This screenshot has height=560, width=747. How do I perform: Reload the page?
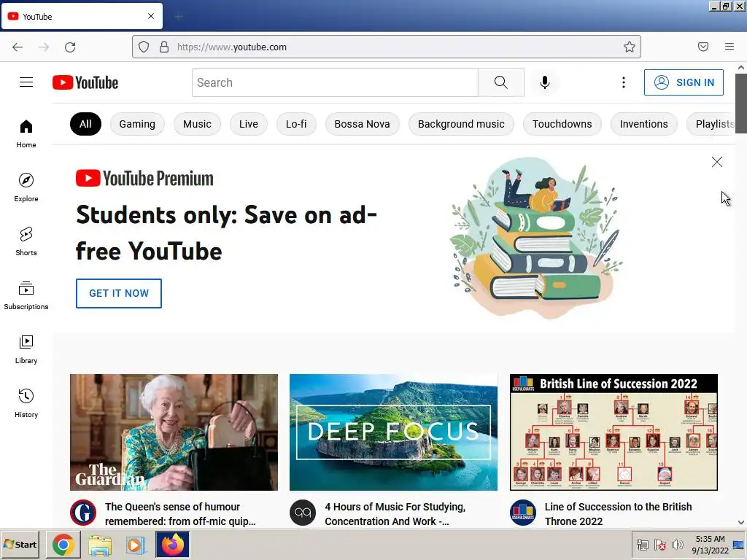pyautogui.click(x=70, y=47)
